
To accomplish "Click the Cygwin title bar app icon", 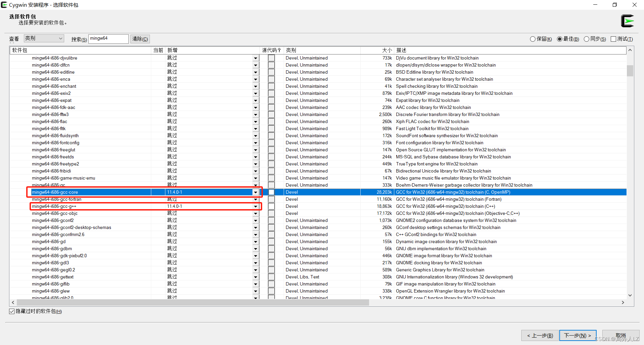I will 4,5.
